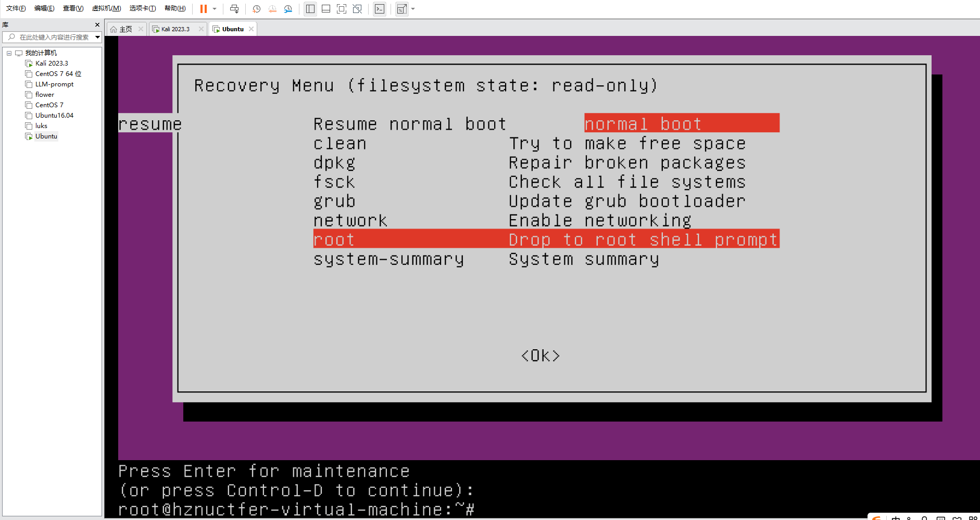
Task: Click the revert to snapshot icon
Action: [272, 9]
